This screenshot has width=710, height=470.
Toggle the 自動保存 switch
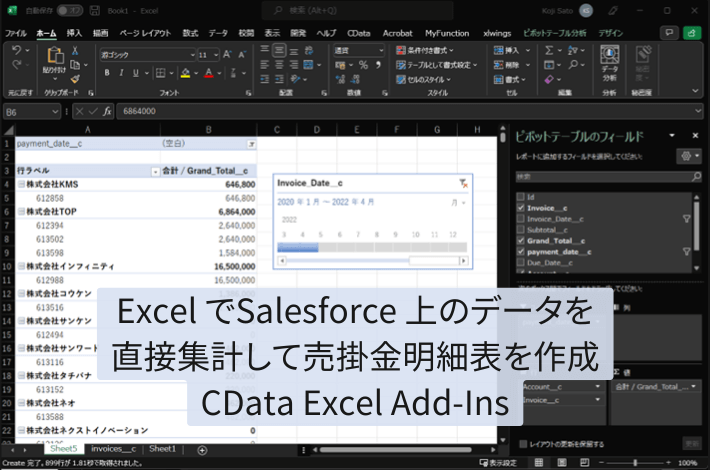70,10
